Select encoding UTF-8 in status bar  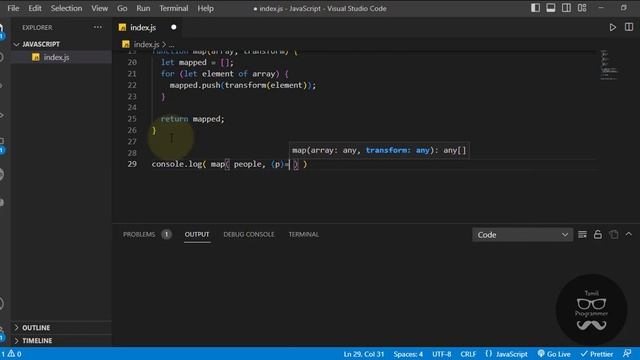442,354
